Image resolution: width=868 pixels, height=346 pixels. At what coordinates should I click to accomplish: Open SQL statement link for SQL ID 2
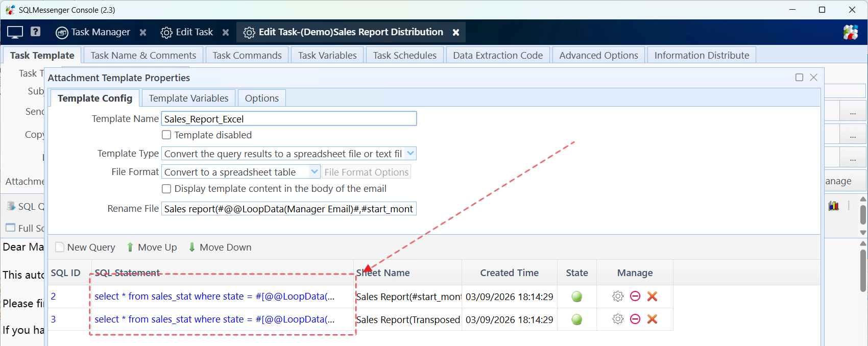coord(214,296)
